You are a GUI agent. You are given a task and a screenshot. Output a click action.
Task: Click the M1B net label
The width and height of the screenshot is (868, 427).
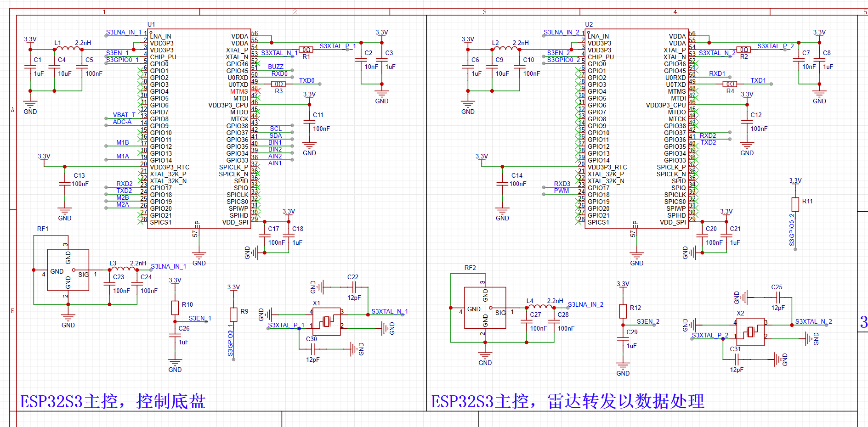pyautogui.click(x=123, y=142)
